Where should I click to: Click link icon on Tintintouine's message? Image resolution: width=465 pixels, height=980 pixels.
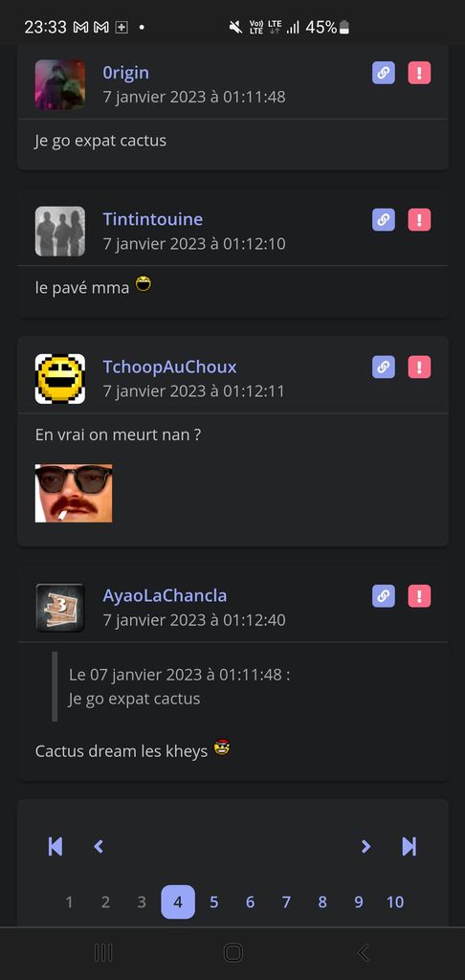383,220
